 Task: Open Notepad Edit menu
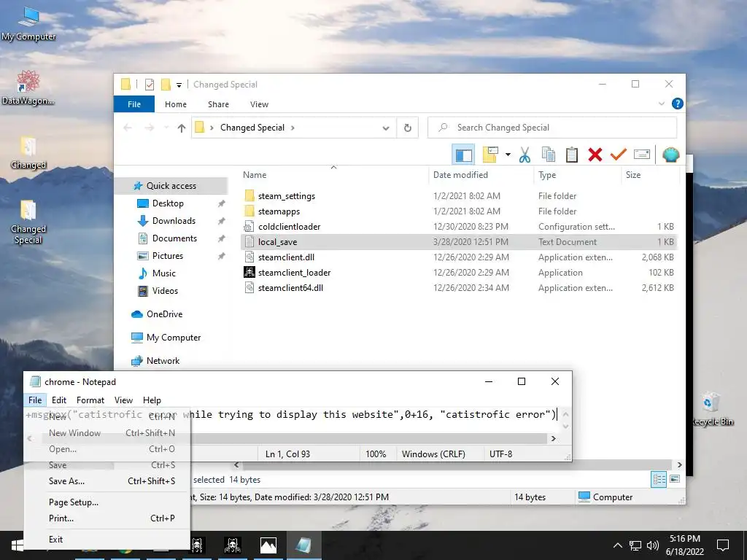pyautogui.click(x=59, y=400)
